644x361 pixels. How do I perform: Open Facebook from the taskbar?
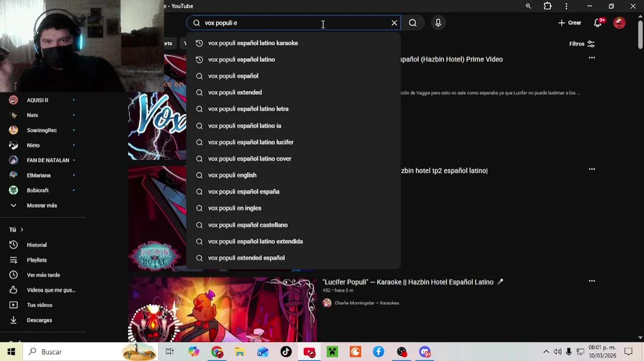click(379, 352)
